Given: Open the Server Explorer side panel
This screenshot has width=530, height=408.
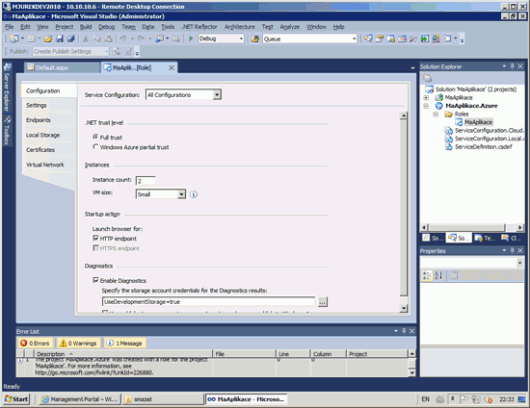Looking at the screenshot, I should pyautogui.click(x=7, y=88).
